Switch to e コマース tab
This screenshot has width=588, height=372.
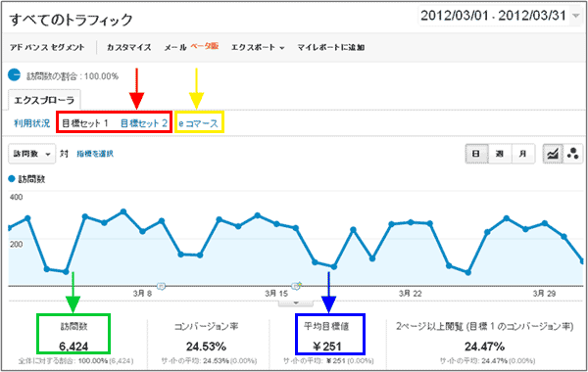pyautogui.click(x=198, y=123)
